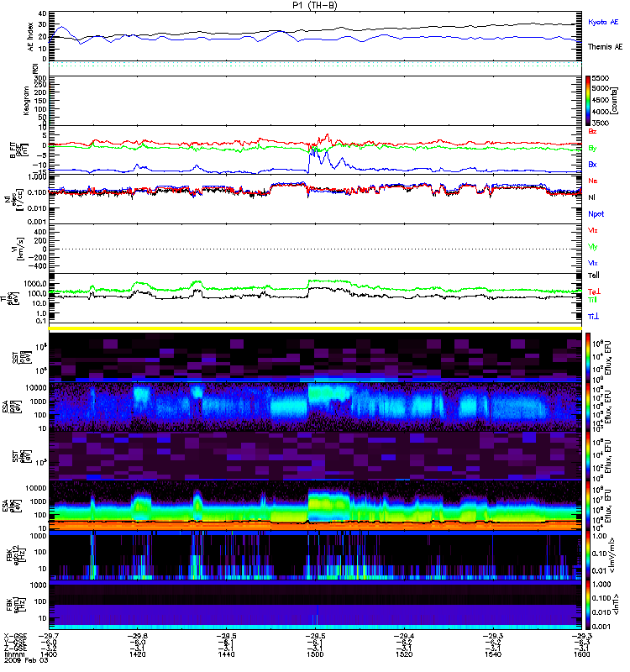The width and height of the screenshot is (630, 672).
Task: Click the SST ions Eflux color bar
Action: (x=588, y=358)
